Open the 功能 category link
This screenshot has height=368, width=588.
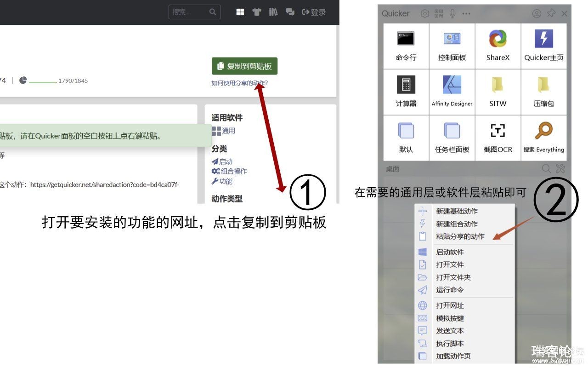pyautogui.click(x=222, y=181)
